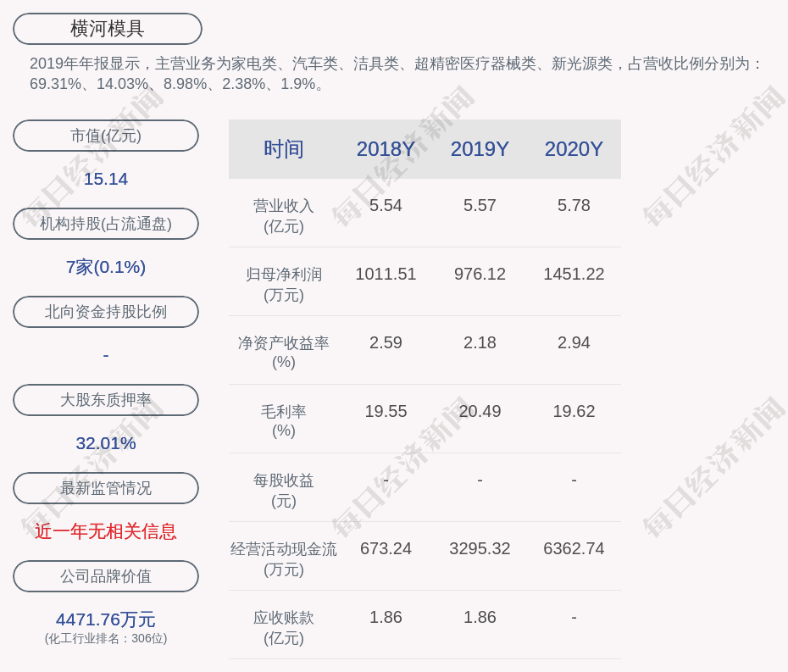Click the 2018Y column header
This screenshot has width=788, height=672.
pyautogui.click(x=386, y=149)
